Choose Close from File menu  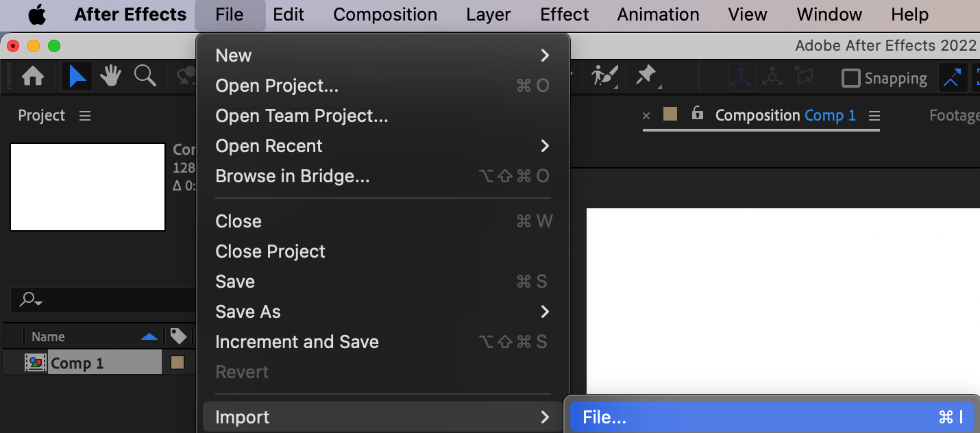tap(383, 221)
